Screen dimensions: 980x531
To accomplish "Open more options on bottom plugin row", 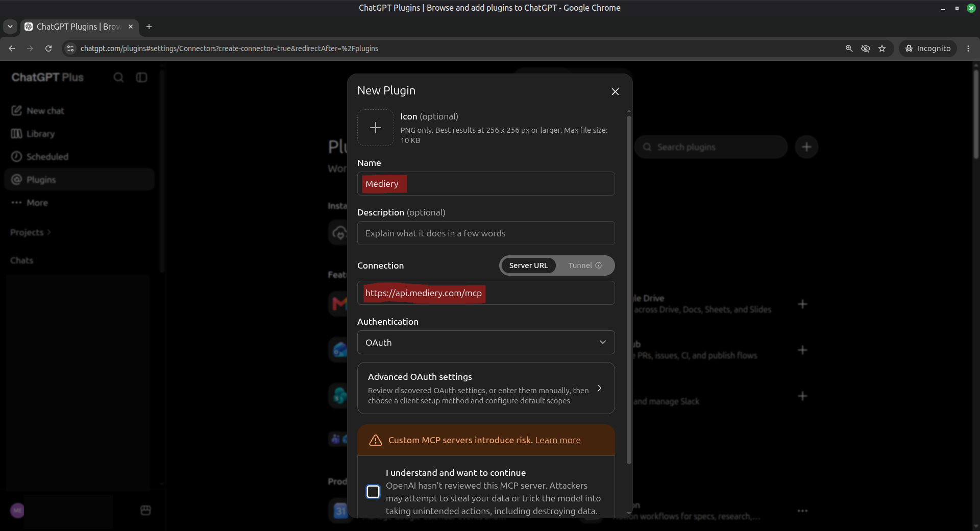I will 802,511.
